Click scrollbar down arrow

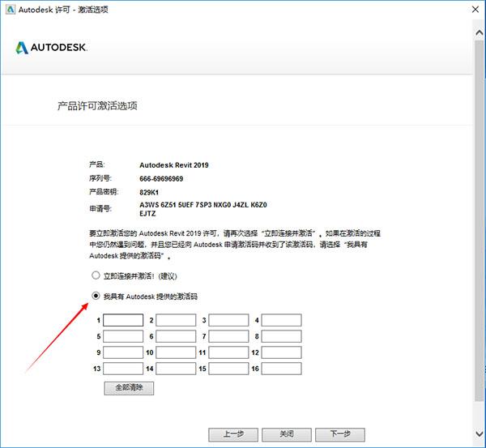480,433
